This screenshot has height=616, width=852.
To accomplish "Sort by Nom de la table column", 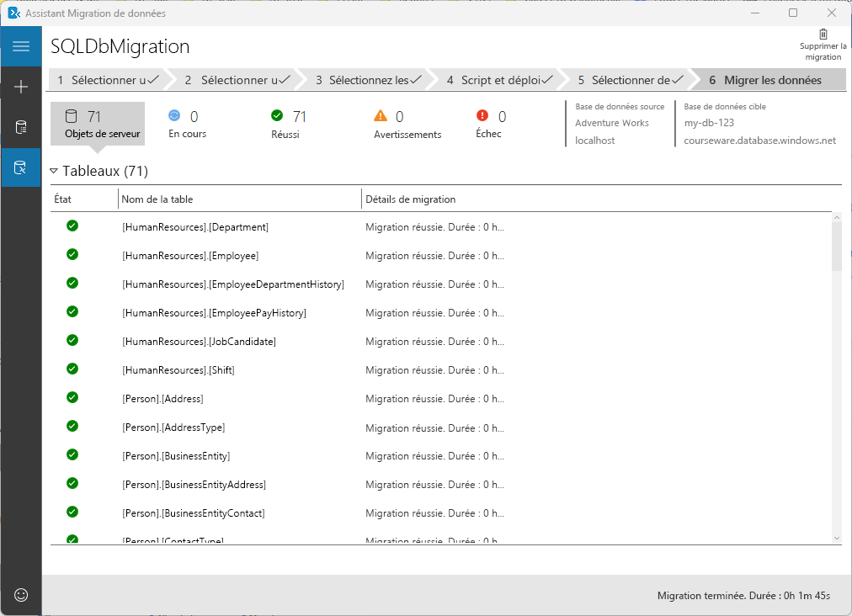I will (x=157, y=199).
